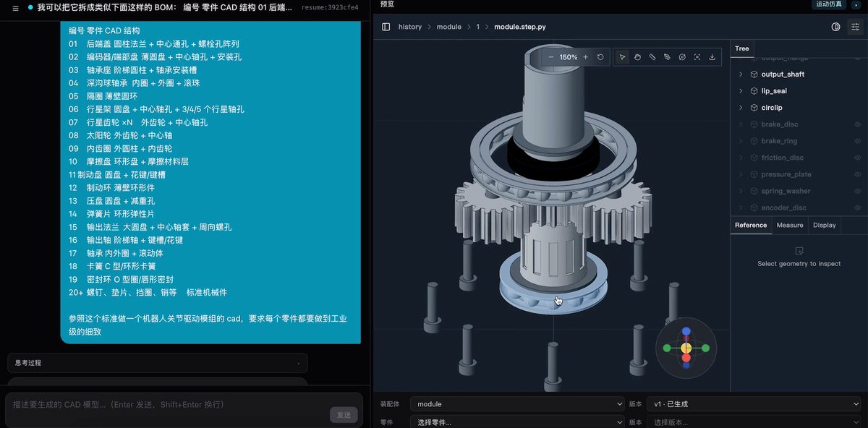This screenshot has width=868, height=428.
Task: Open the hamburger menu in chat header
Action: click(x=16, y=8)
